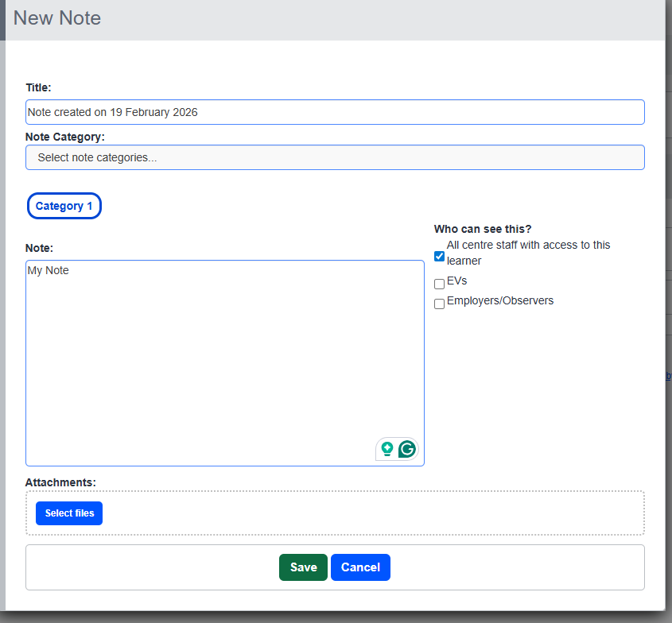
Task: Click the New Note dialog header
Action: coord(57,17)
